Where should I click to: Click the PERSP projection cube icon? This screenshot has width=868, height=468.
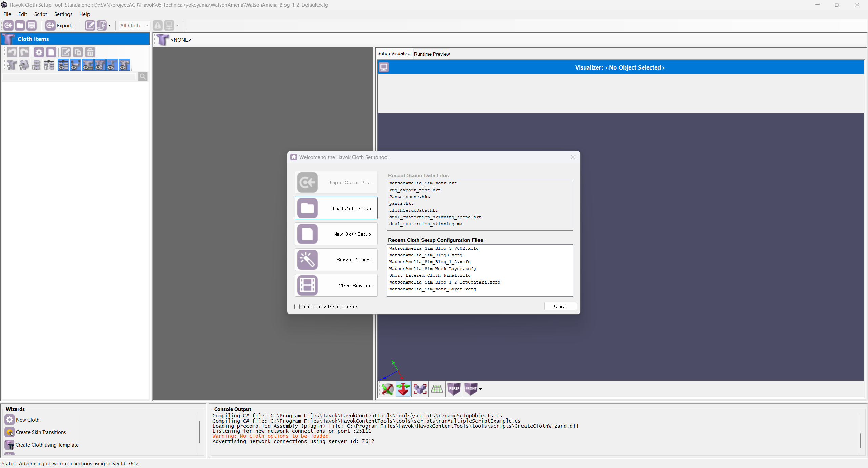click(x=454, y=389)
